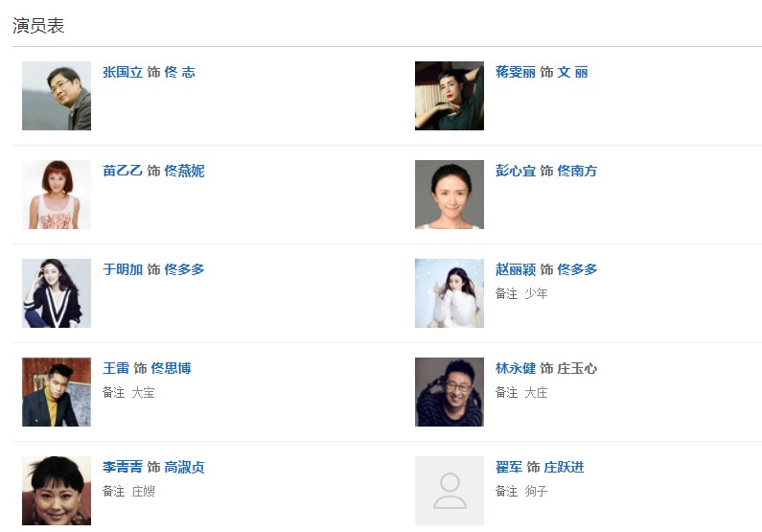Open the thumbnail image beside 于明加
This screenshot has height=532, width=762.
(x=57, y=293)
